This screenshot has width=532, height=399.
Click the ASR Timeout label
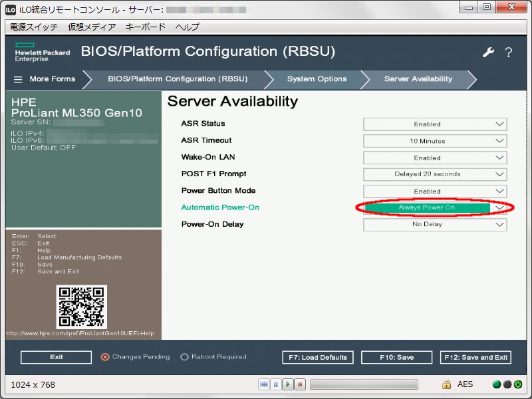pos(206,140)
